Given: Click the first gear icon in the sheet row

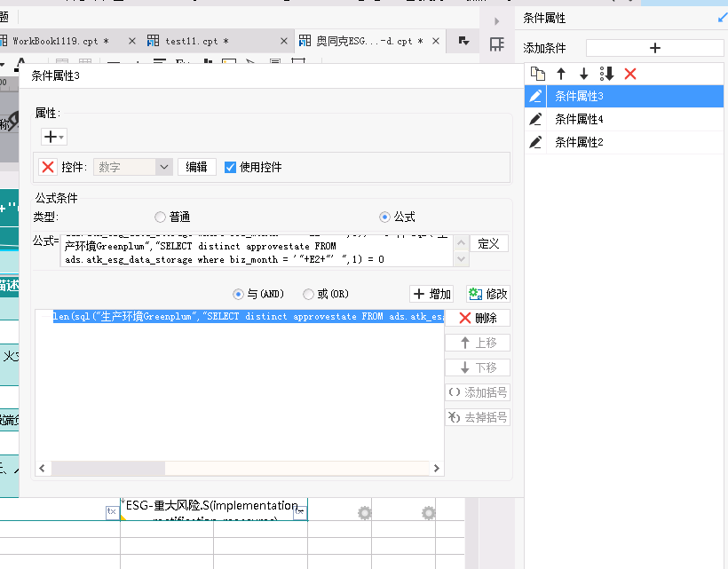Looking at the screenshot, I should pyautogui.click(x=365, y=513).
